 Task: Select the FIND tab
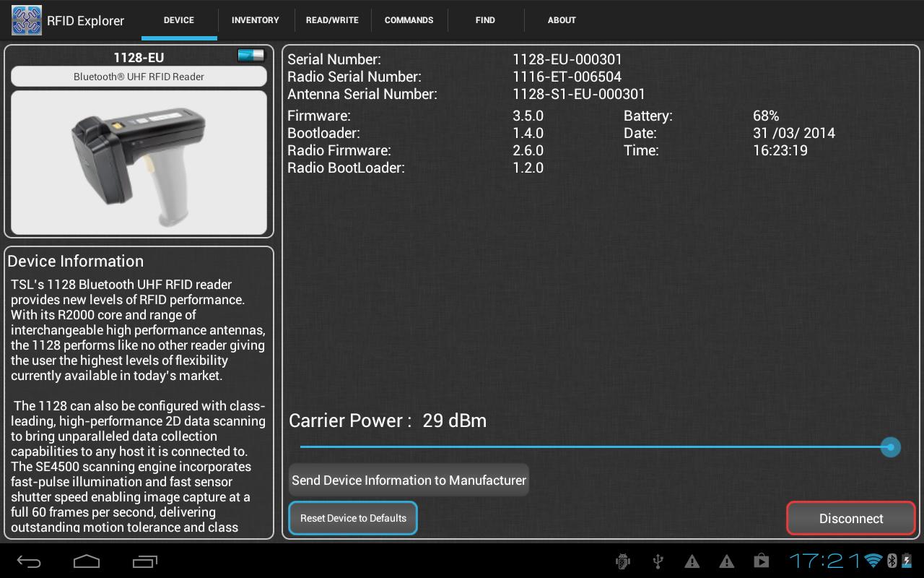485,20
